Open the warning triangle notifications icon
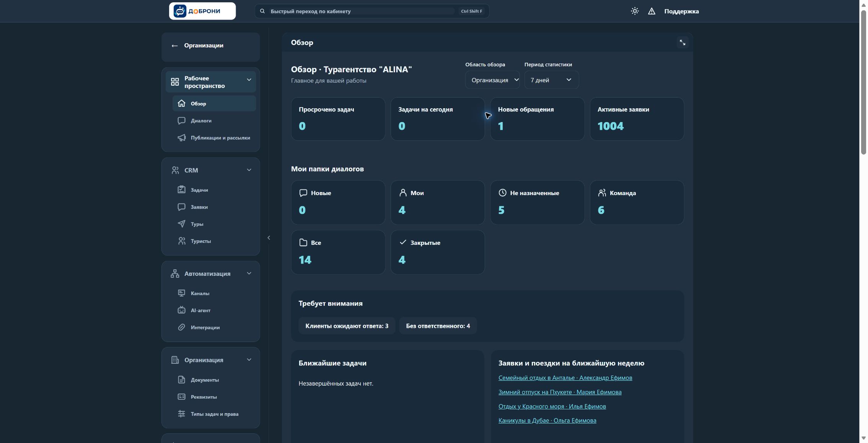Viewport: 868px width, 443px height. 651,11
